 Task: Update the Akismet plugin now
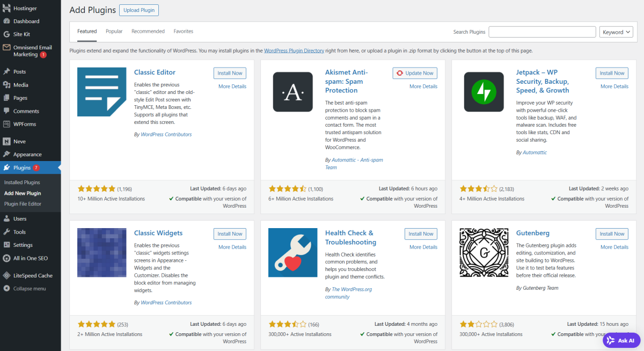[x=415, y=73]
